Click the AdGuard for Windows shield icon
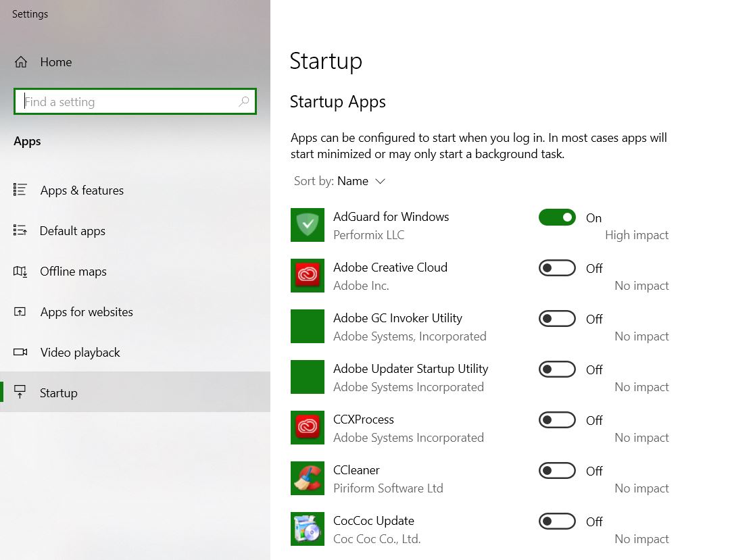The height and width of the screenshot is (560, 751). click(x=308, y=225)
